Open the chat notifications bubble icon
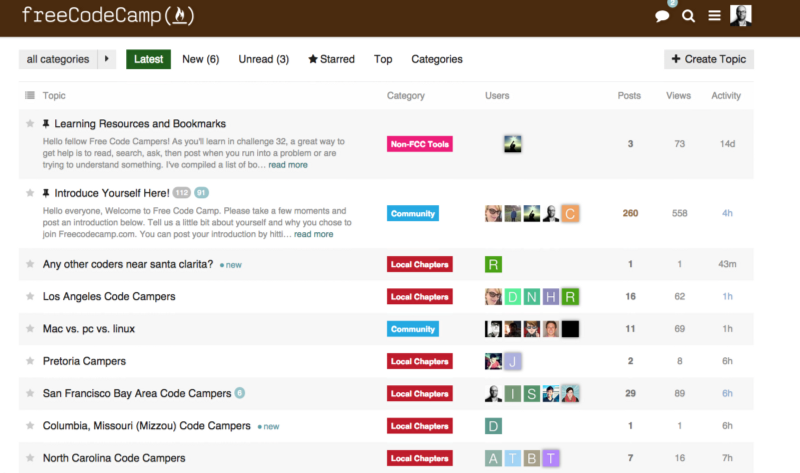The image size is (800, 473). tap(662, 16)
